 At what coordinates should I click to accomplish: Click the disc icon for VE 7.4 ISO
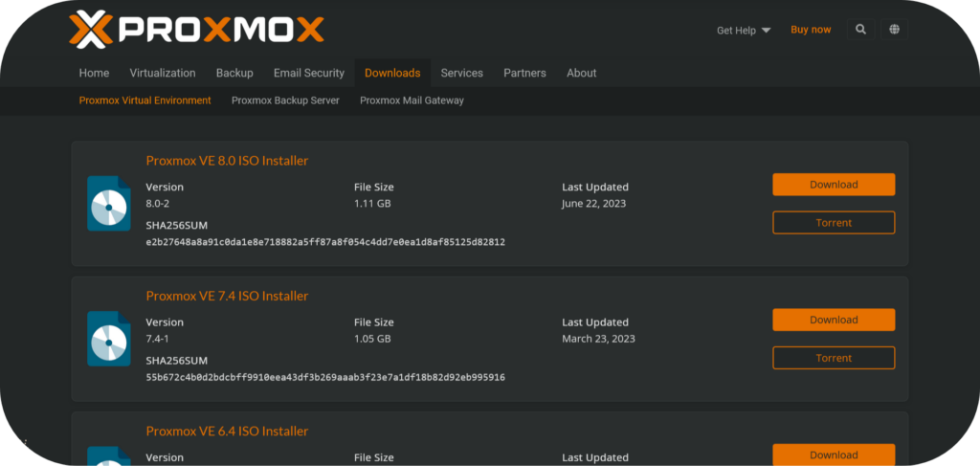(x=109, y=339)
